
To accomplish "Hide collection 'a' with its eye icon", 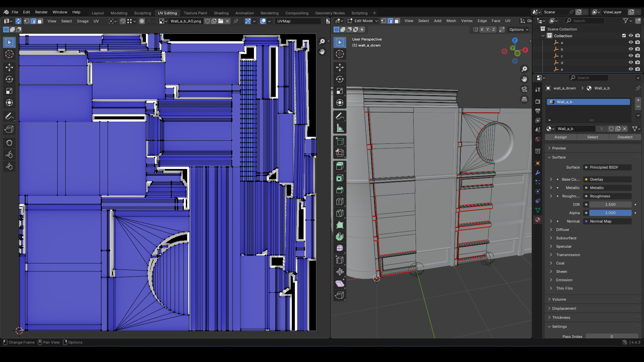I will coord(631,43).
